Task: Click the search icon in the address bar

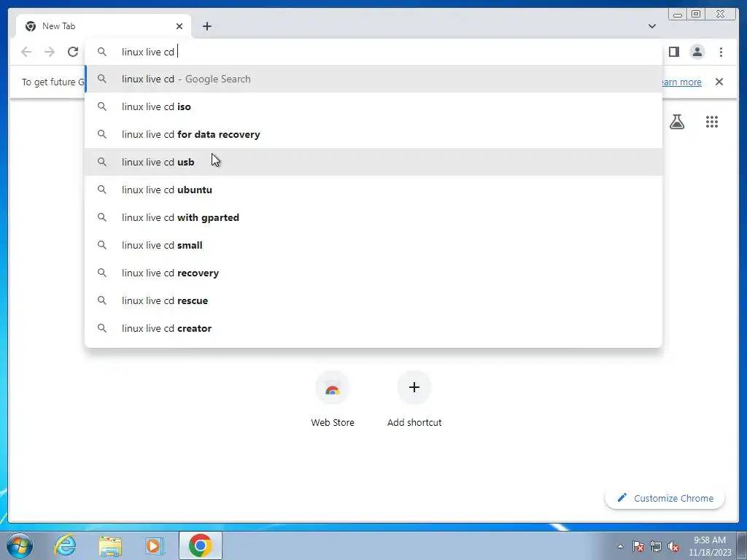Action: pos(102,52)
